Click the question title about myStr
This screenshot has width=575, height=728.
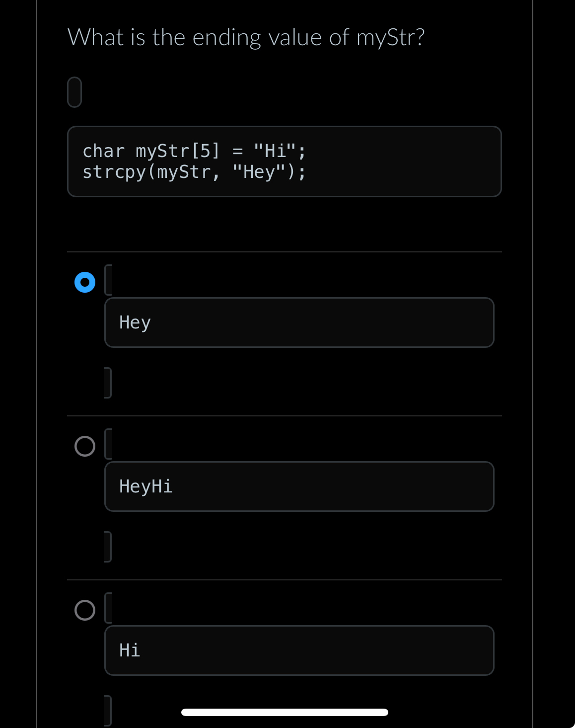(247, 37)
